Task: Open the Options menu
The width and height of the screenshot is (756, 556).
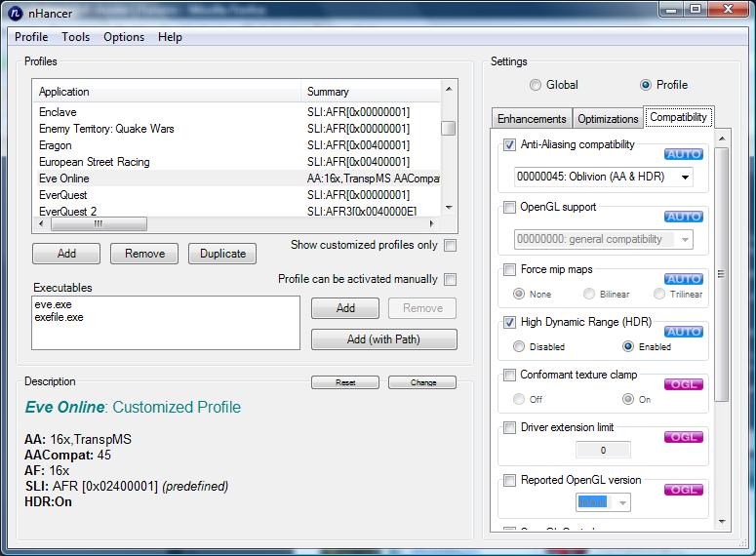Action: [124, 37]
